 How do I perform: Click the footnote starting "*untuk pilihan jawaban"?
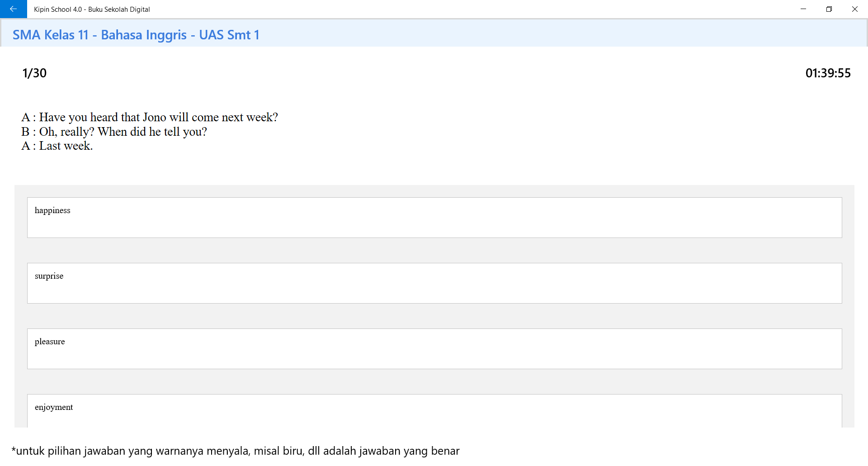235,451
